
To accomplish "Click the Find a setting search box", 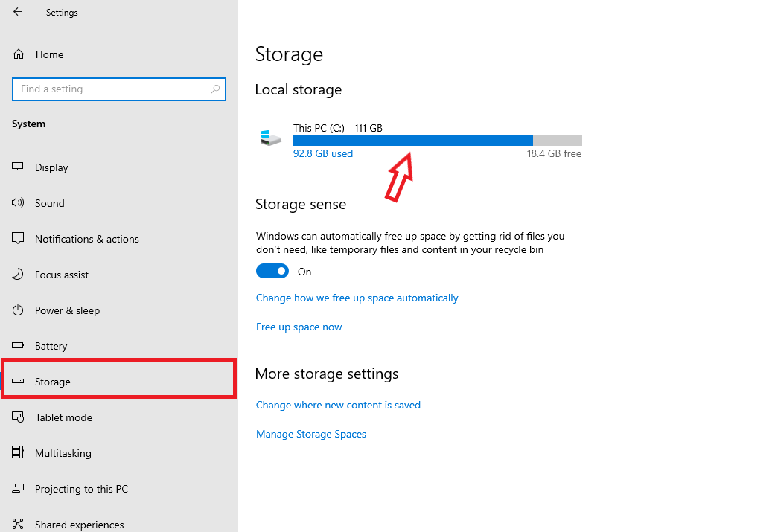I will pyautogui.click(x=119, y=89).
